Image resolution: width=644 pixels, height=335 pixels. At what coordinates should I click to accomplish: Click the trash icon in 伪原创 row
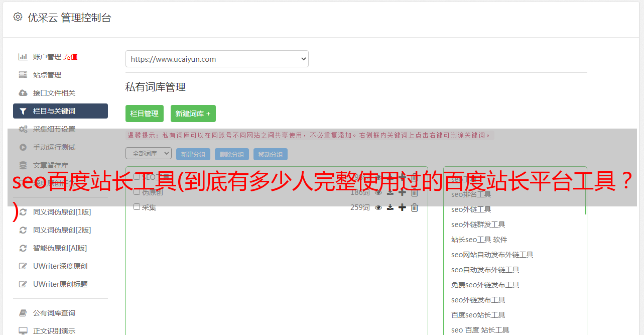pos(415,192)
